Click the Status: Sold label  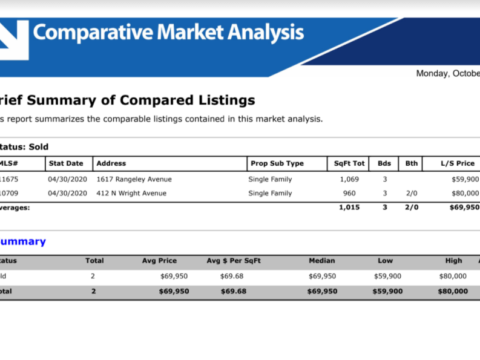tap(24, 147)
